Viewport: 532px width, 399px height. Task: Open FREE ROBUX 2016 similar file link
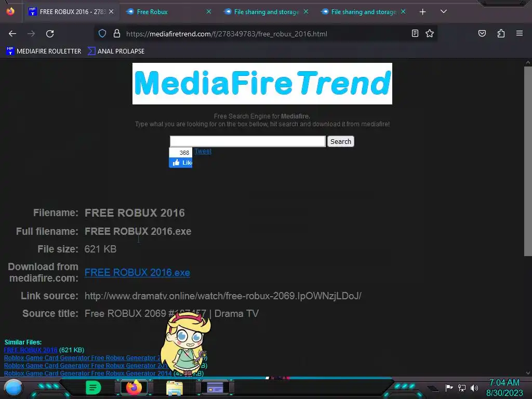(x=31, y=350)
